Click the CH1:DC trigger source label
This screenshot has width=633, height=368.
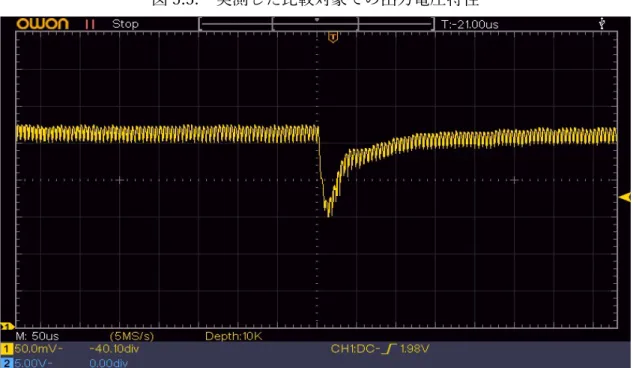click(x=355, y=349)
